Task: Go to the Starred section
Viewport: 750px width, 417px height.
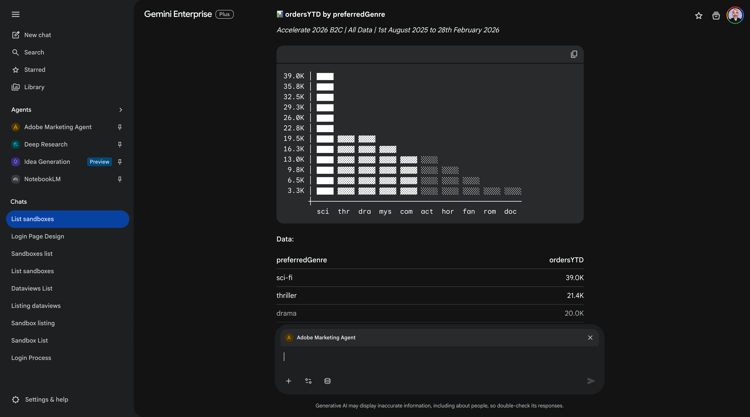Action: tap(34, 70)
